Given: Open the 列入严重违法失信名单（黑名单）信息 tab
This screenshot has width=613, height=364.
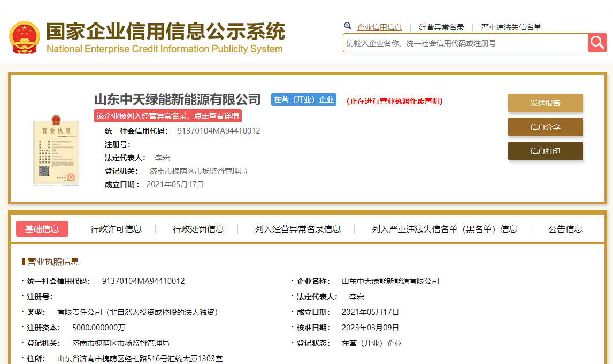Looking at the screenshot, I should (x=445, y=229).
